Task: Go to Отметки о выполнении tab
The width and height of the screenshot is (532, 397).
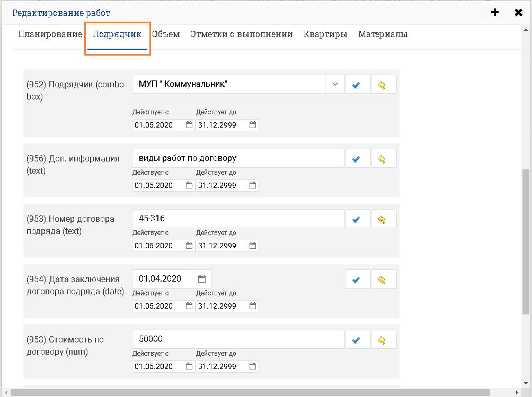Action: (241, 34)
